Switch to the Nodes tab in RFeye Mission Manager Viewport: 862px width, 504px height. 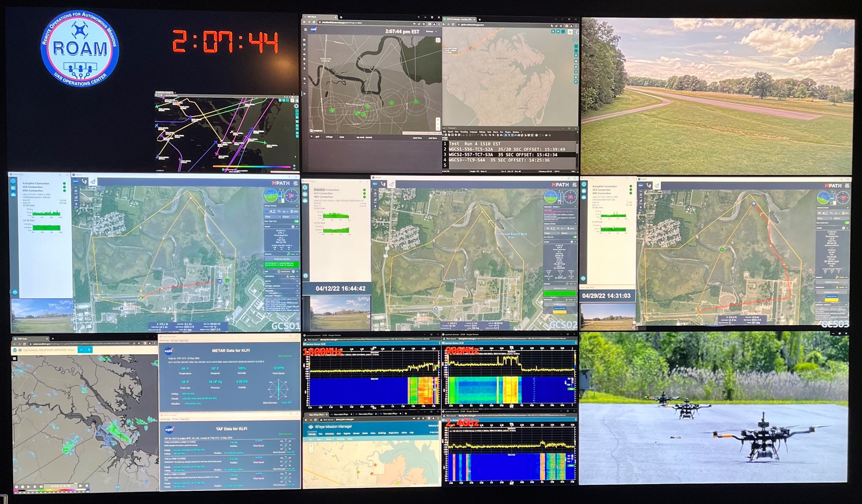[x=365, y=433]
